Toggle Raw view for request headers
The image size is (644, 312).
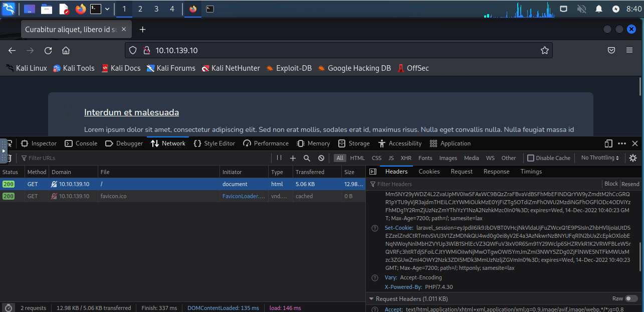(x=631, y=298)
